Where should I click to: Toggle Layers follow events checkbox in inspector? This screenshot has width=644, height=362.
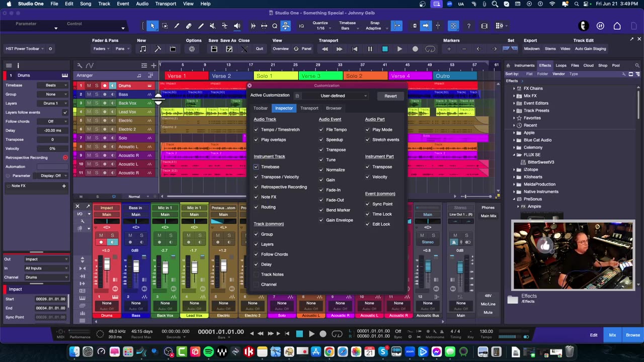(x=65, y=112)
